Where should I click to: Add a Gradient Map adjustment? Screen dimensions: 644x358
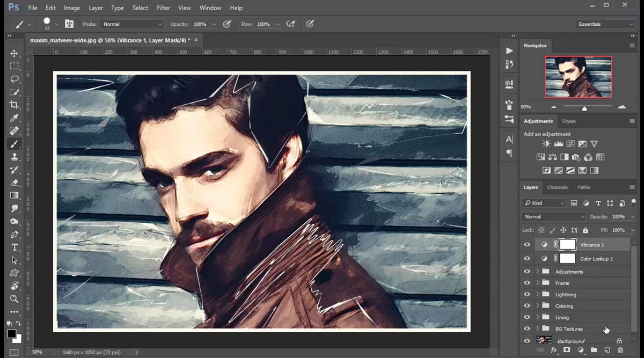[x=594, y=171]
